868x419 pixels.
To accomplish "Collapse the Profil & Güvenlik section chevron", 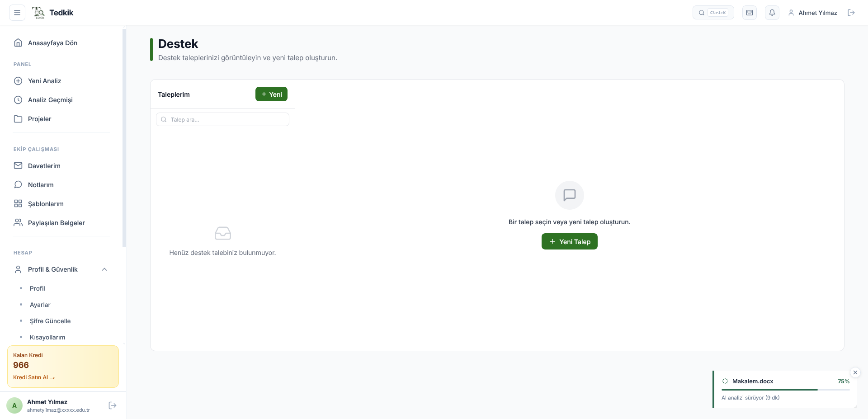I will click(104, 269).
